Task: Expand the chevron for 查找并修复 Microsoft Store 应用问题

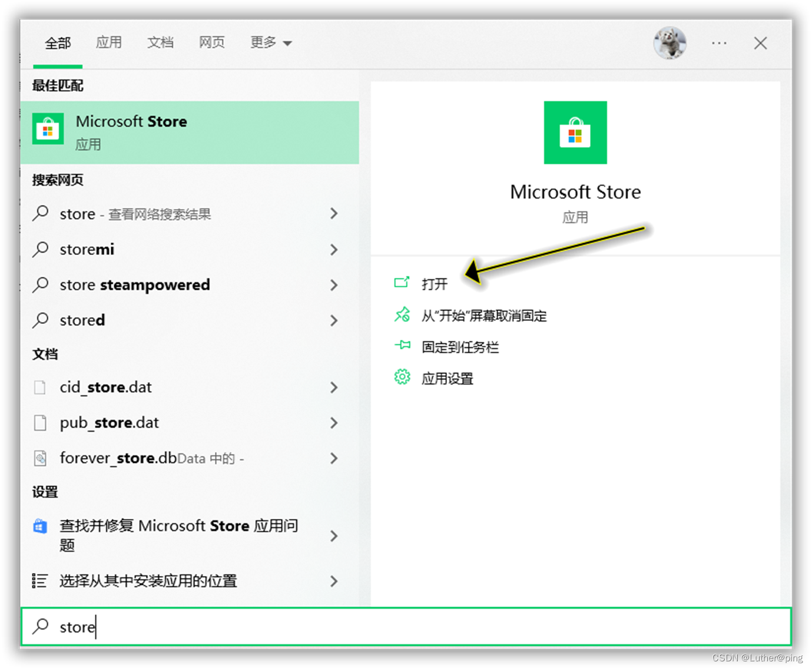Action: [334, 536]
